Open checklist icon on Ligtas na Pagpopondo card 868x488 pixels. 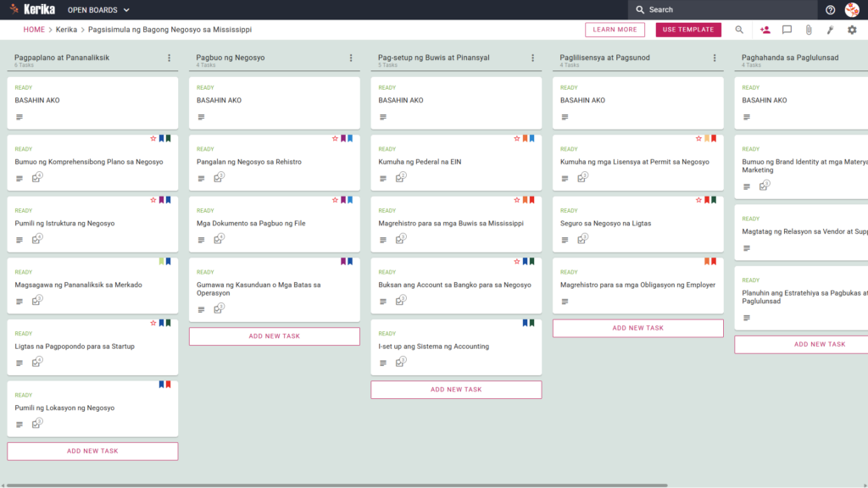36,362
